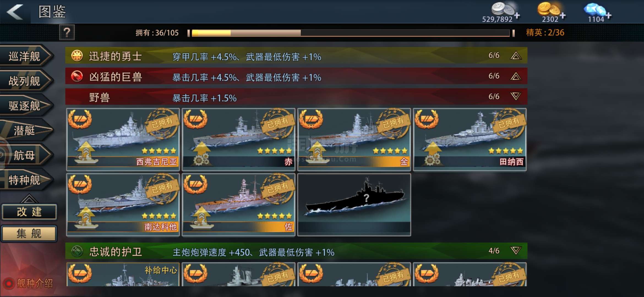644x297 pixels.
Task: Click the collection progress bar
Action: (x=351, y=33)
